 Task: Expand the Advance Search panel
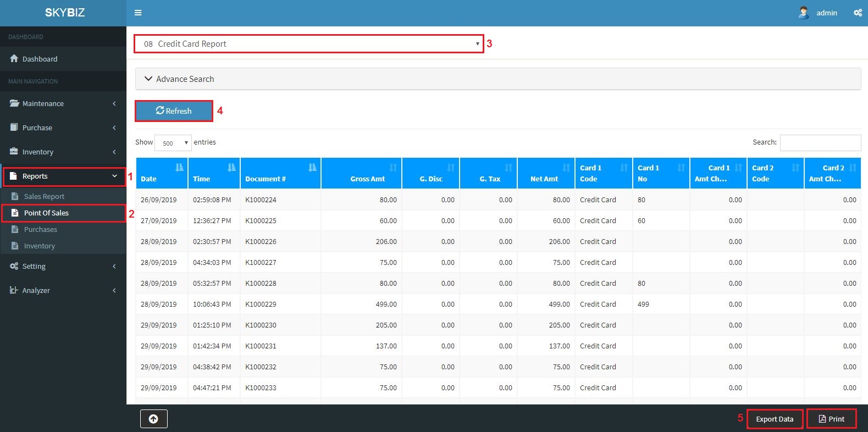coord(179,79)
